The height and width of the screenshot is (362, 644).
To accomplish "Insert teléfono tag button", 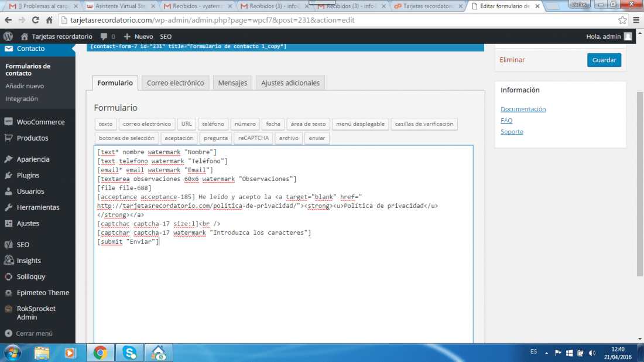I will click(x=213, y=124).
